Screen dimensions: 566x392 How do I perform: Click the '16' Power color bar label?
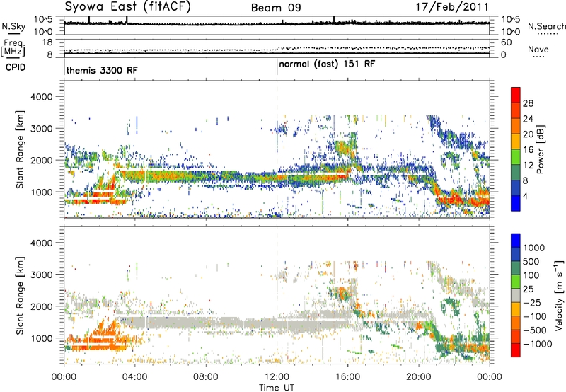tap(528, 150)
